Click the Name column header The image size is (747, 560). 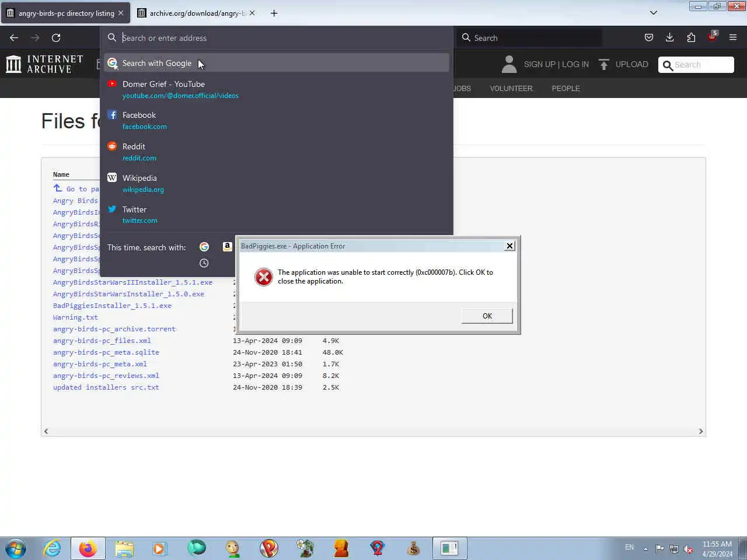tap(61, 174)
